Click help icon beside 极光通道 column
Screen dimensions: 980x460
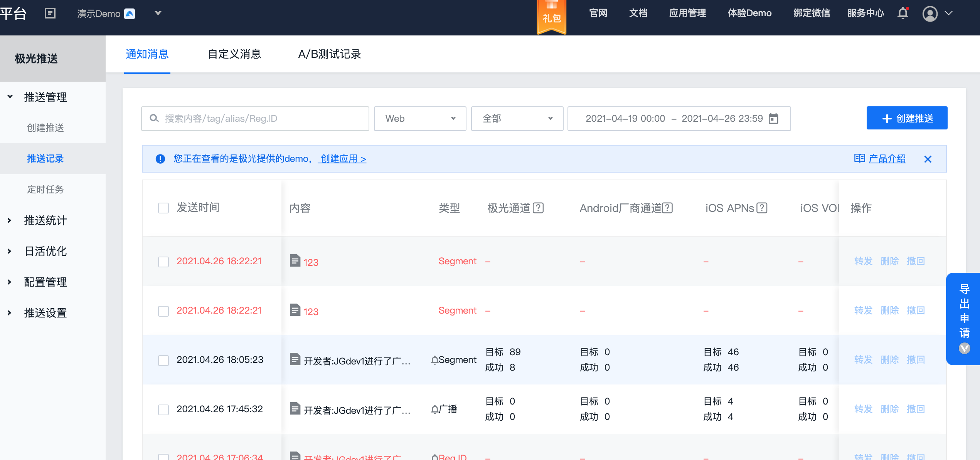tap(538, 208)
